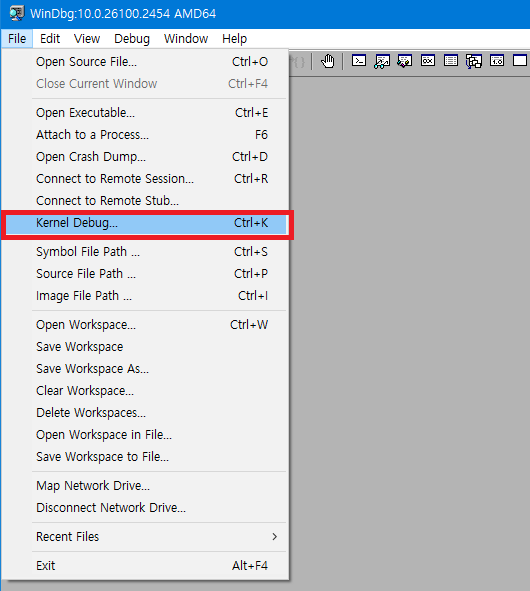Open Image File Path setting
Image resolution: width=530 pixels, height=591 pixels.
coord(145,296)
